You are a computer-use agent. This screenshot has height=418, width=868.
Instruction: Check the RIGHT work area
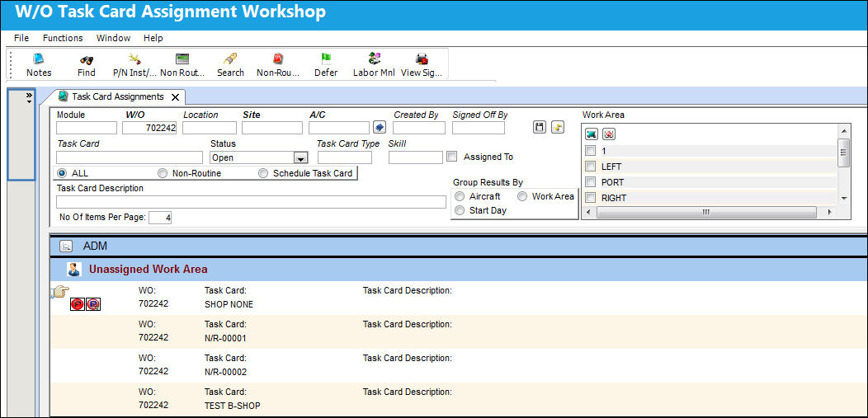click(591, 197)
